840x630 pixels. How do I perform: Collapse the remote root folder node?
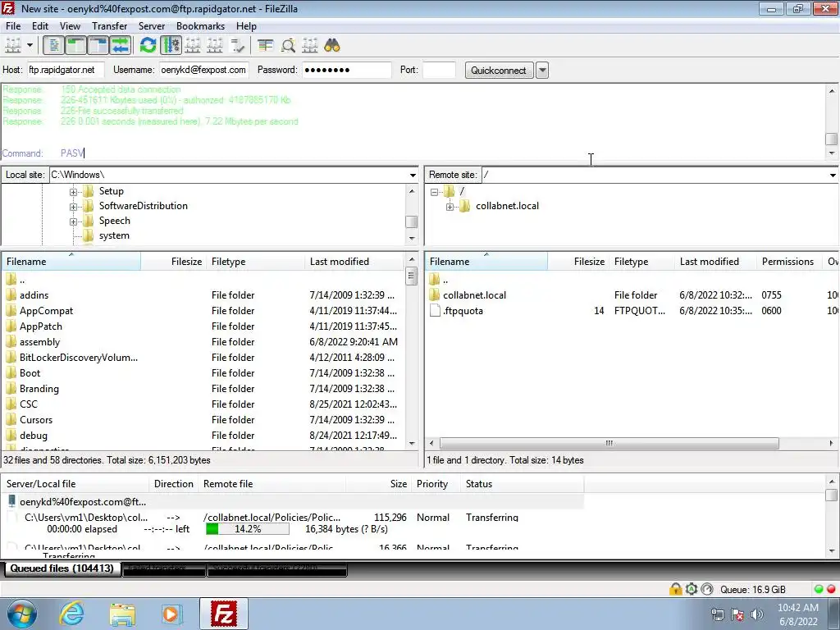coord(435,192)
